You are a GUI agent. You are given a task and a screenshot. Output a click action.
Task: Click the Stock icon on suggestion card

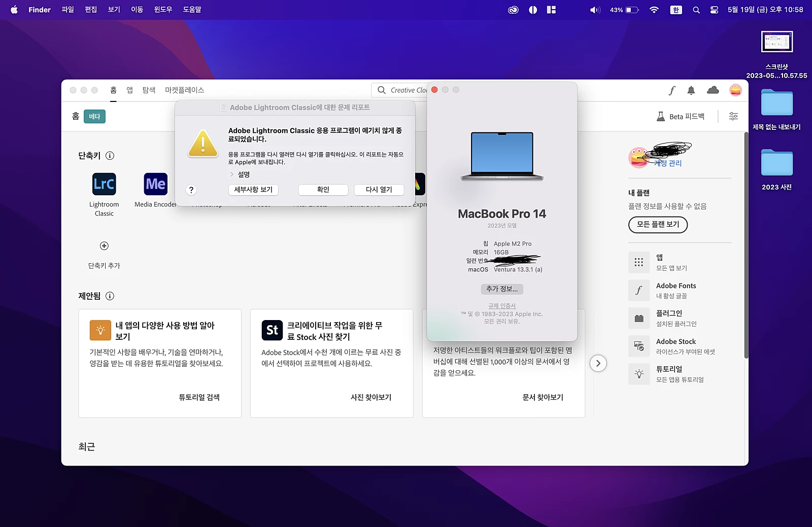(272, 330)
